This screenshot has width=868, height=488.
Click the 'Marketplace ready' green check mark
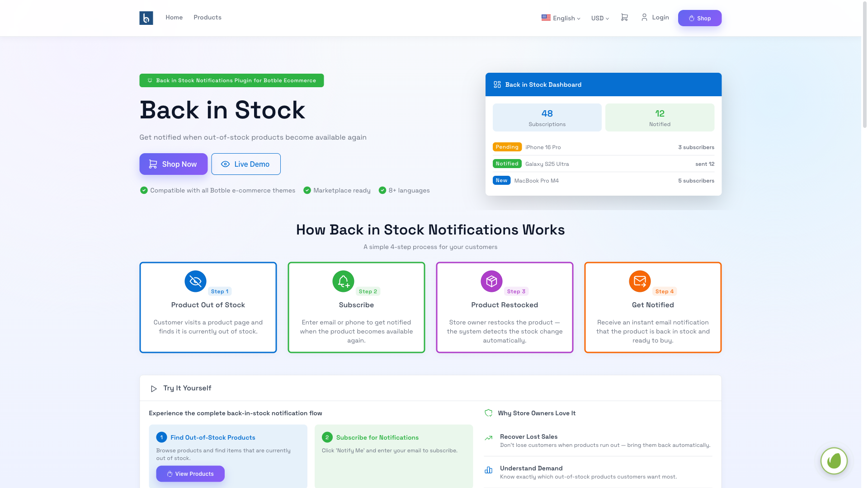coord(307,190)
